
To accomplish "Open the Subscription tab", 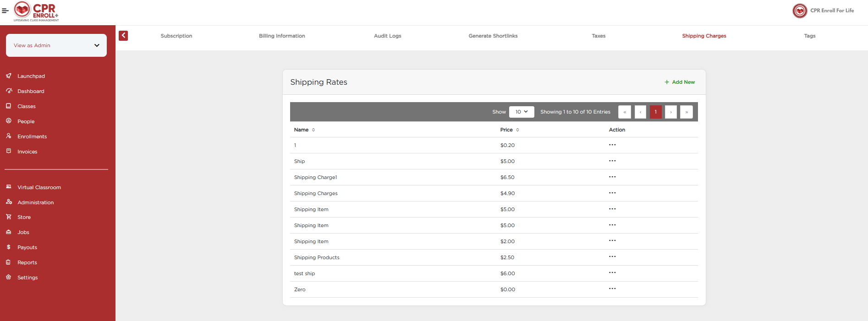I will click(x=176, y=36).
